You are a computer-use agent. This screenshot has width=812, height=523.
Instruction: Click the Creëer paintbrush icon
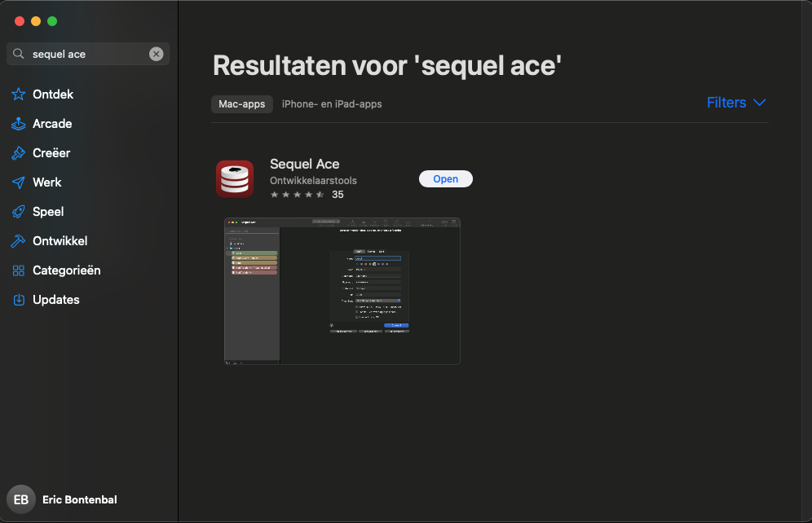point(19,153)
